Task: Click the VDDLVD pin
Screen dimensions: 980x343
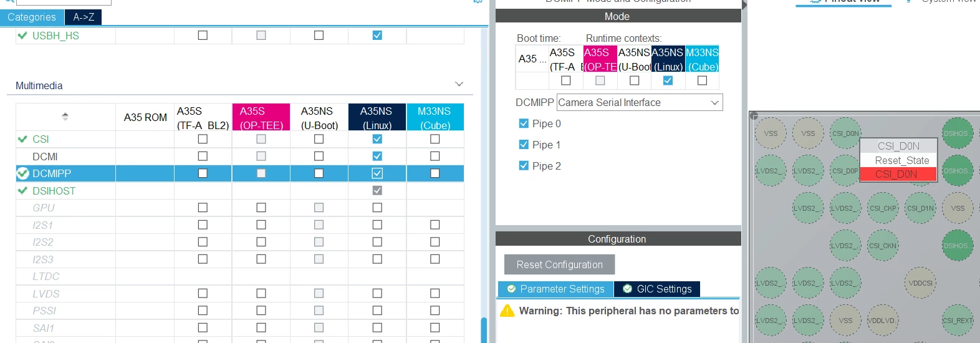Action: (883, 321)
